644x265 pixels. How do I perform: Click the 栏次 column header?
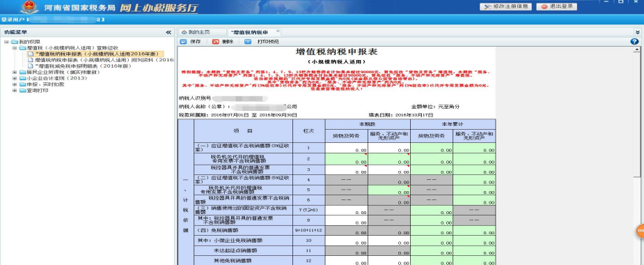point(309,131)
